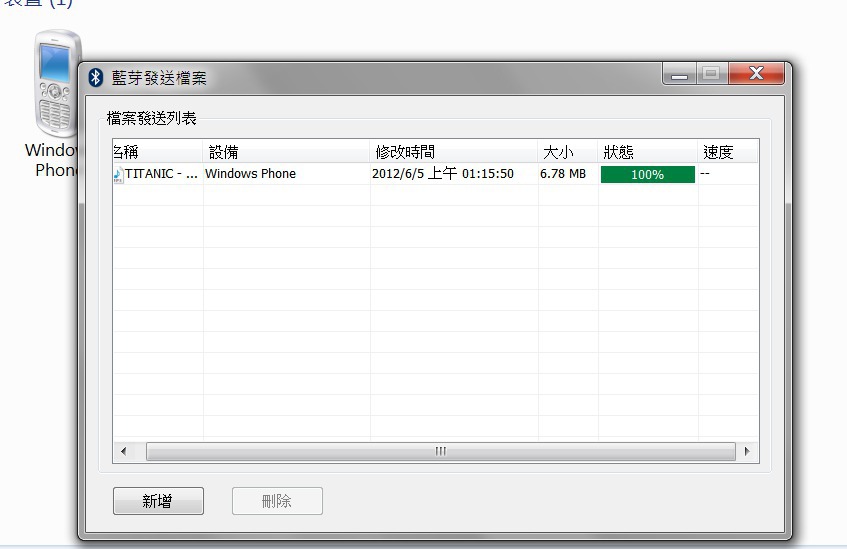Close the 藍芽發送檔案 window

point(756,73)
